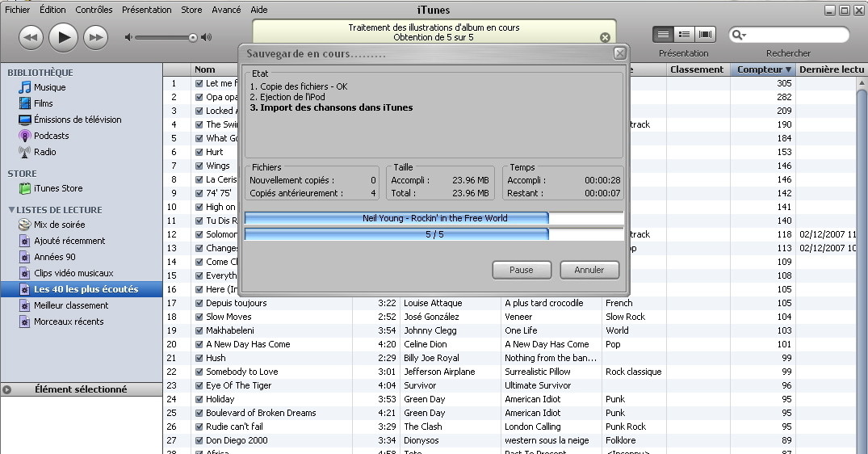Click the 5 / 5 overall progress bar
Screen dimensions: 868x454
point(434,234)
